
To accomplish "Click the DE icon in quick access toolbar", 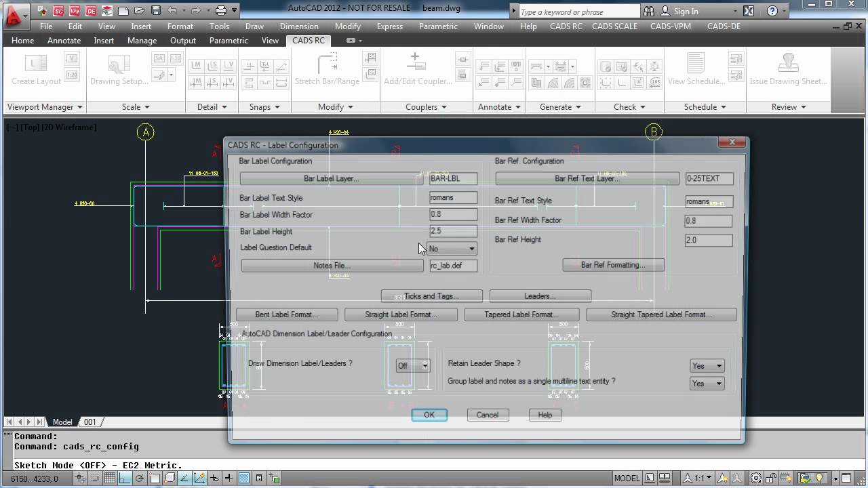I will coord(91,11).
